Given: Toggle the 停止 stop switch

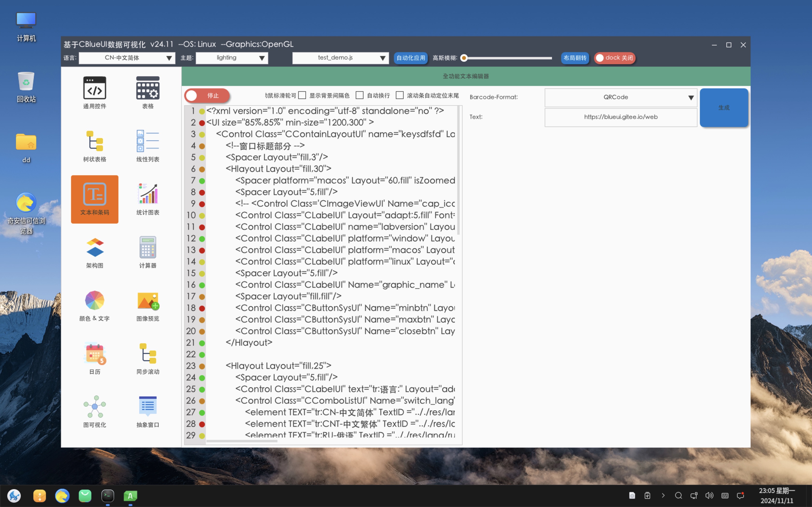Looking at the screenshot, I should [x=207, y=96].
